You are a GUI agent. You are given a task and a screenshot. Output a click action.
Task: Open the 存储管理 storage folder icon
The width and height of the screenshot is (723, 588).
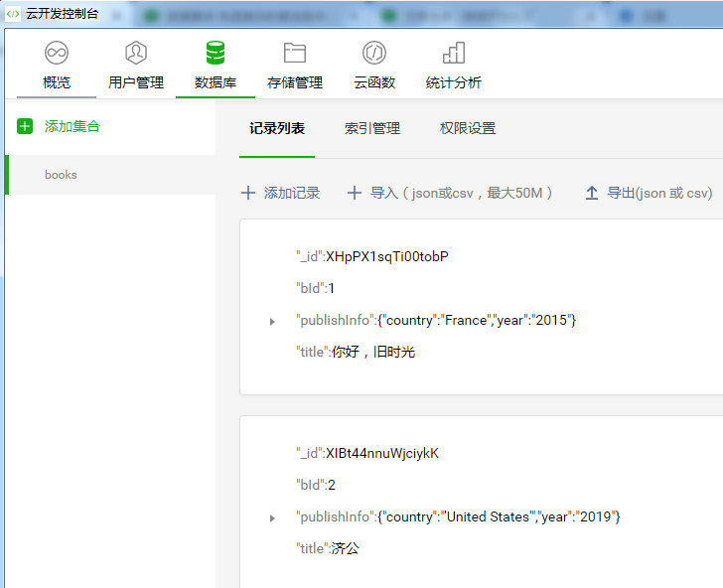coord(295,53)
